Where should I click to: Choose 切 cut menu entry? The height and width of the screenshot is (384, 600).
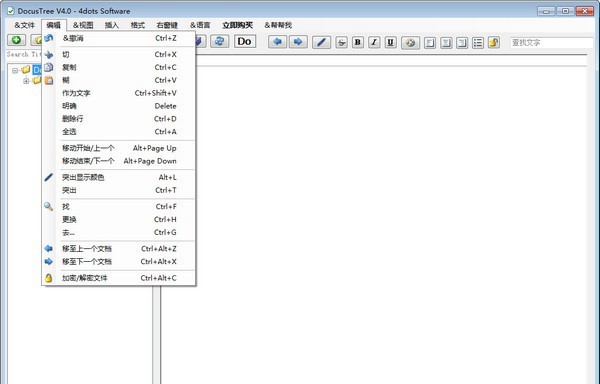coord(119,55)
